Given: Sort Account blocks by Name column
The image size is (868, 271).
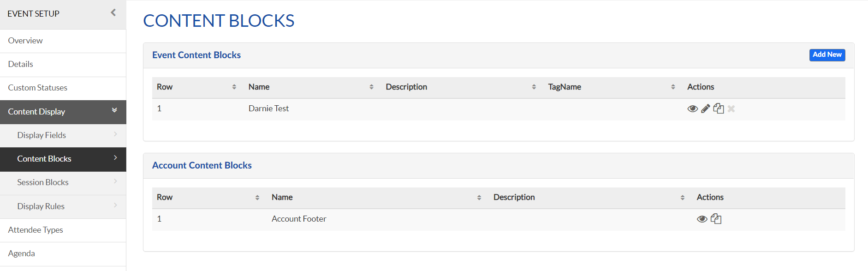Looking at the screenshot, I should click(479, 197).
